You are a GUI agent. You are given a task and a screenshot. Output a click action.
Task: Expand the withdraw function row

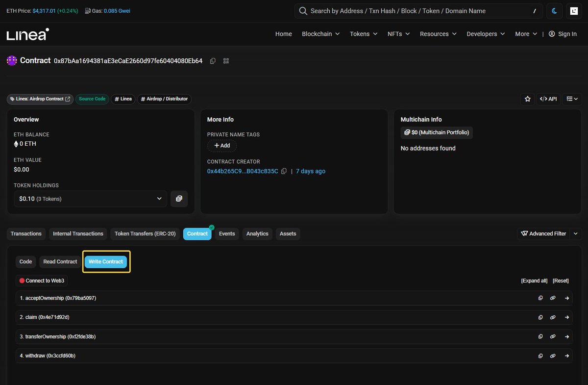pos(294,356)
